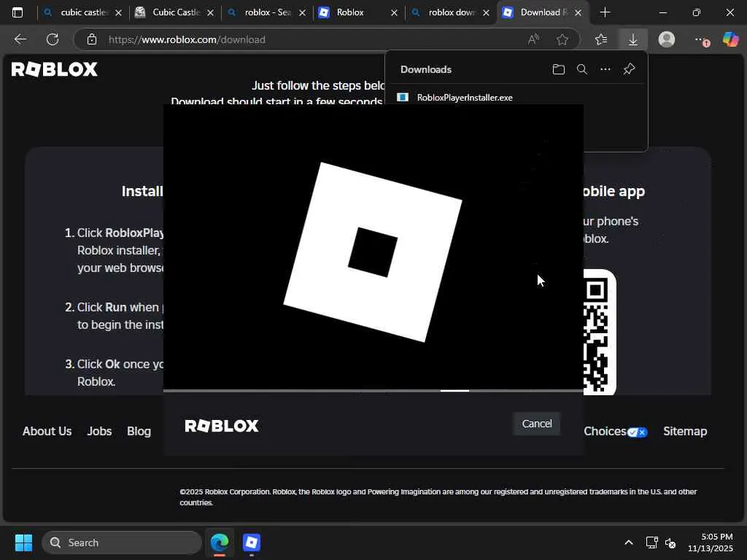Add this page to favorites
The width and height of the screenshot is (747, 560).
(562, 39)
